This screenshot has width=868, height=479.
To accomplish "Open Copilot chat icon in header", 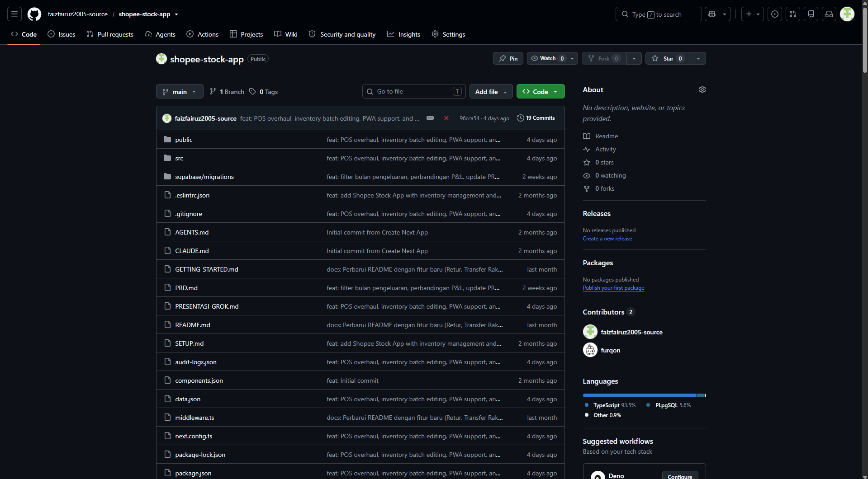I will click(x=712, y=14).
